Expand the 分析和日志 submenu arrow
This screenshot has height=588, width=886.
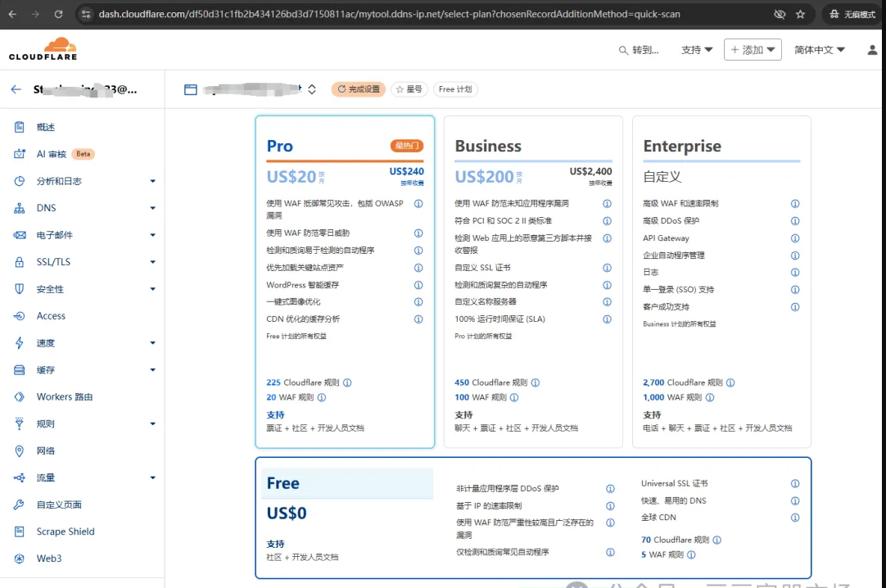tap(152, 181)
